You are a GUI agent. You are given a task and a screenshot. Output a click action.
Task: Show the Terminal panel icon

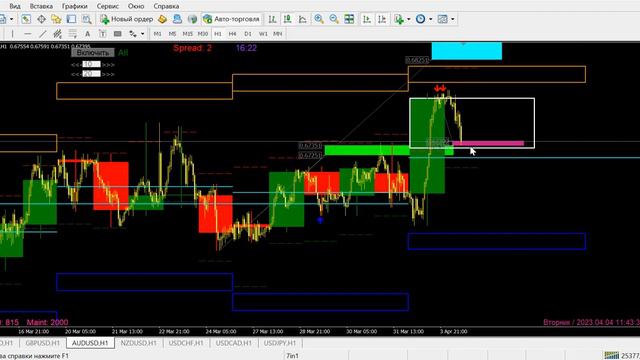click(71, 19)
